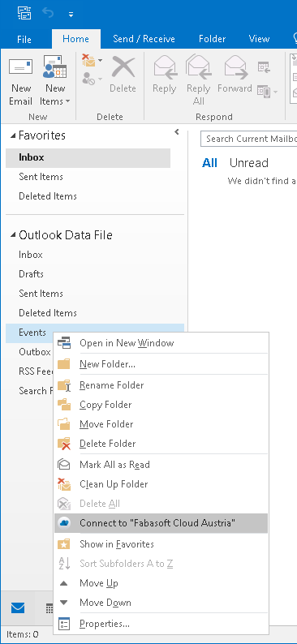
Task: Minimize the folder pane with the arrow
Action: (x=177, y=132)
